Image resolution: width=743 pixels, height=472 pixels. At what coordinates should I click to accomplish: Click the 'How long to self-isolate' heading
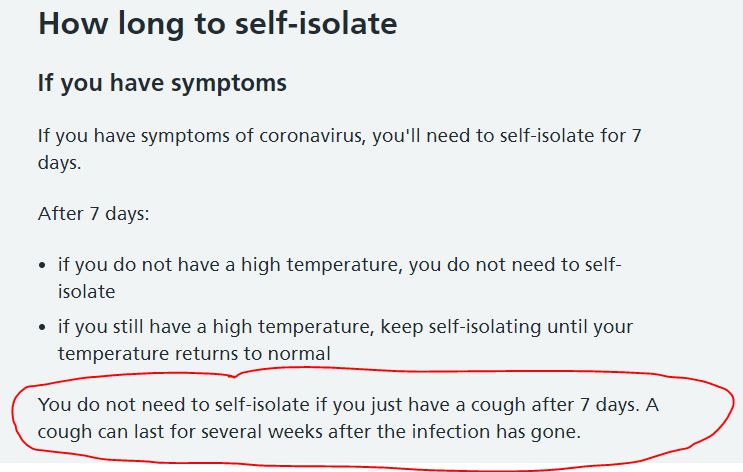click(217, 24)
